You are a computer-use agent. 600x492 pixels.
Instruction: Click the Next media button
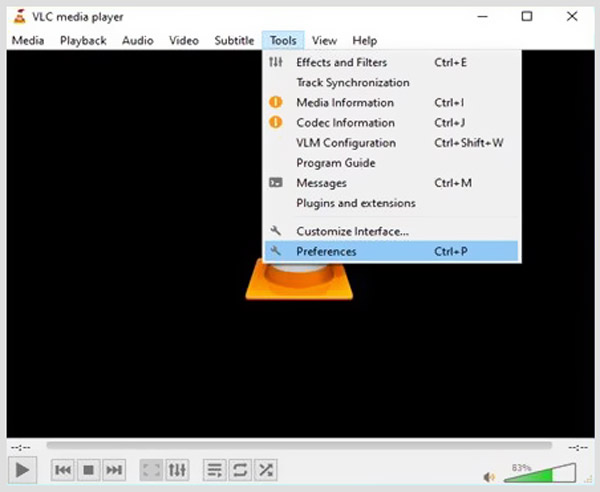click(x=114, y=469)
